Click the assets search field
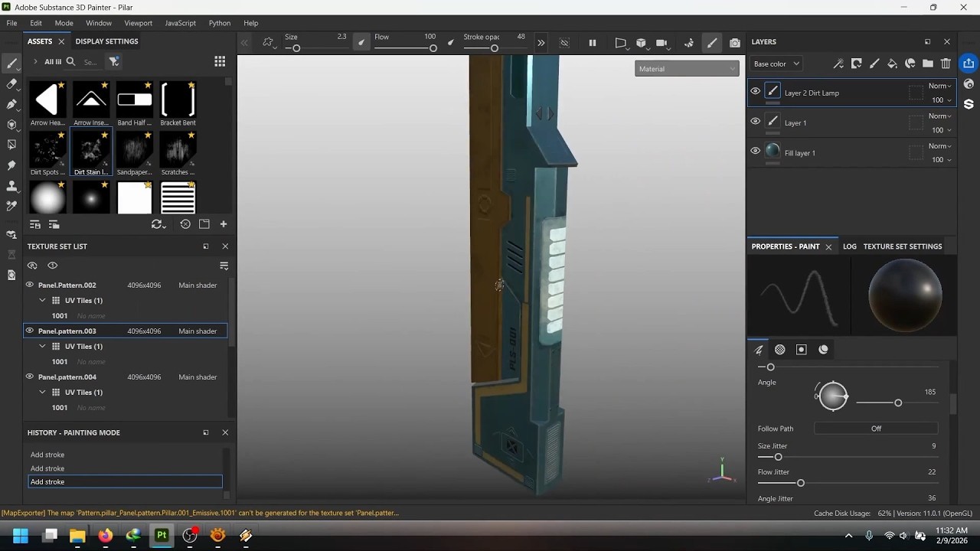The width and height of the screenshot is (980, 551). [91, 62]
